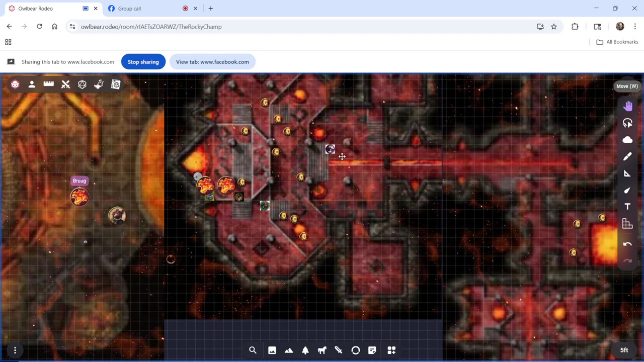This screenshot has width=644, height=362.
Task: Open the All Bookmarks folder
Action: point(617,42)
